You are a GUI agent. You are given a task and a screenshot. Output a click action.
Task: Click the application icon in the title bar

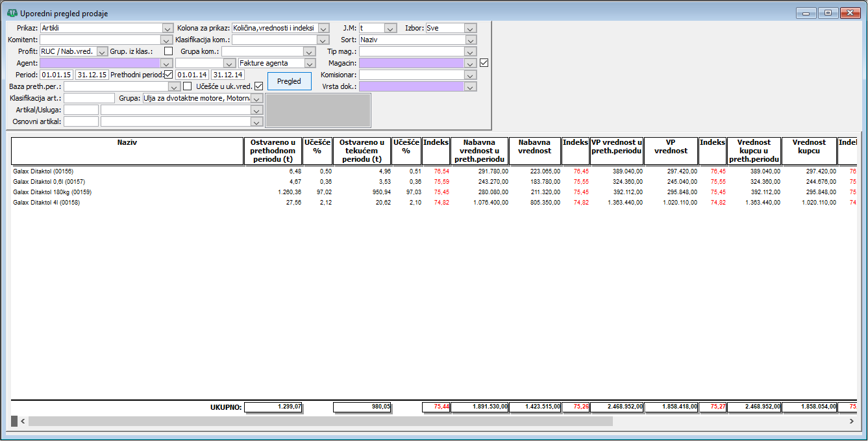(x=12, y=13)
